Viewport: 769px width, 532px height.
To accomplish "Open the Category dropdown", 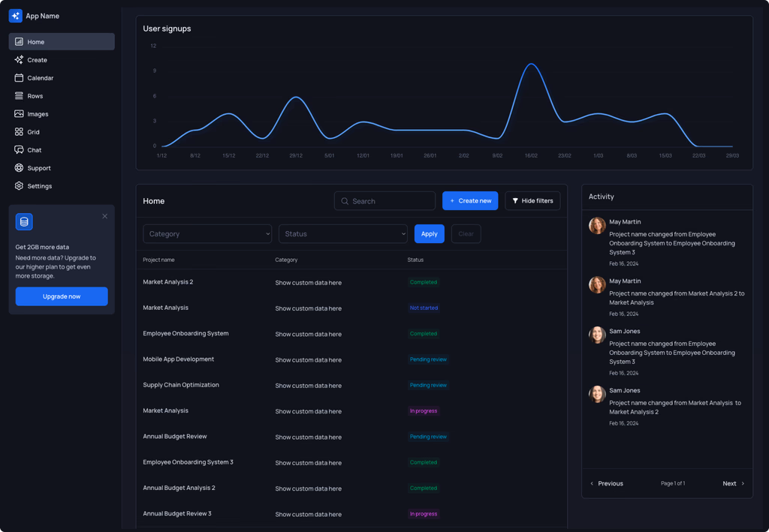I will coord(207,233).
